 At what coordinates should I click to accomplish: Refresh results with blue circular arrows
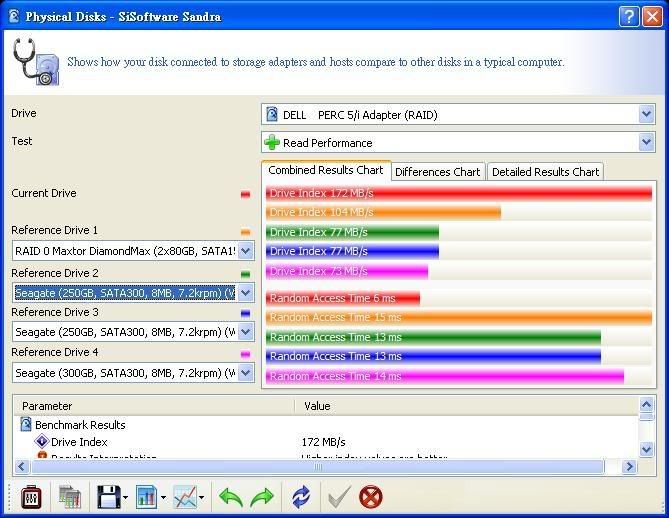point(301,497)
